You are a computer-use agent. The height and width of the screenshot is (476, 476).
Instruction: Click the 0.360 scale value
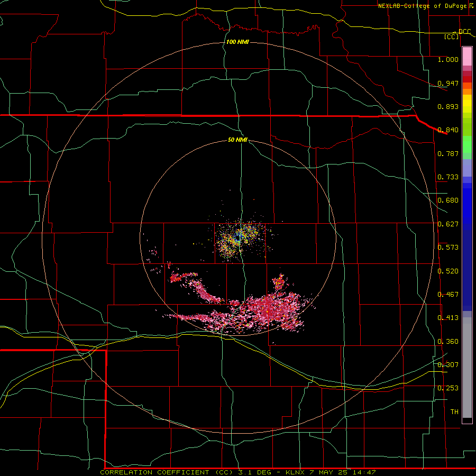[448, 342]
